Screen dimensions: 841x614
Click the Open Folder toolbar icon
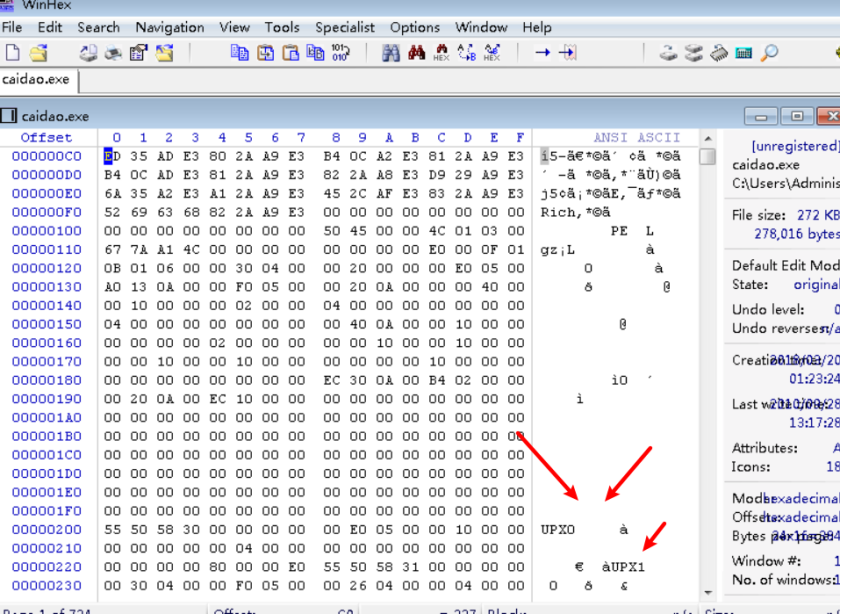click(164, 53)
